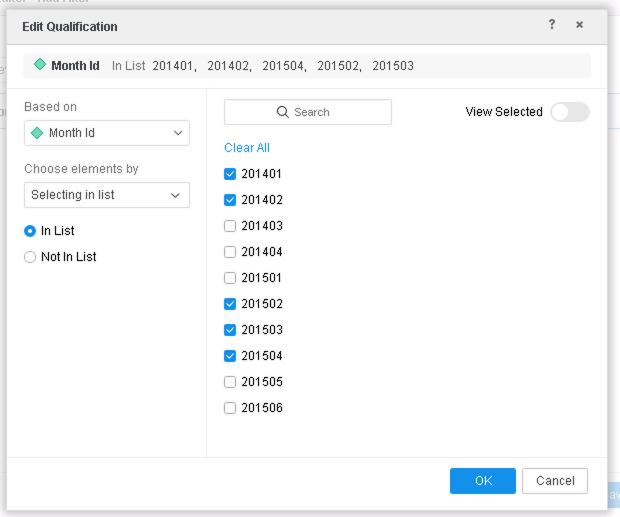
Task: Select the Not In List radio button
Action: pyautogui.click(x=30, y=257)
